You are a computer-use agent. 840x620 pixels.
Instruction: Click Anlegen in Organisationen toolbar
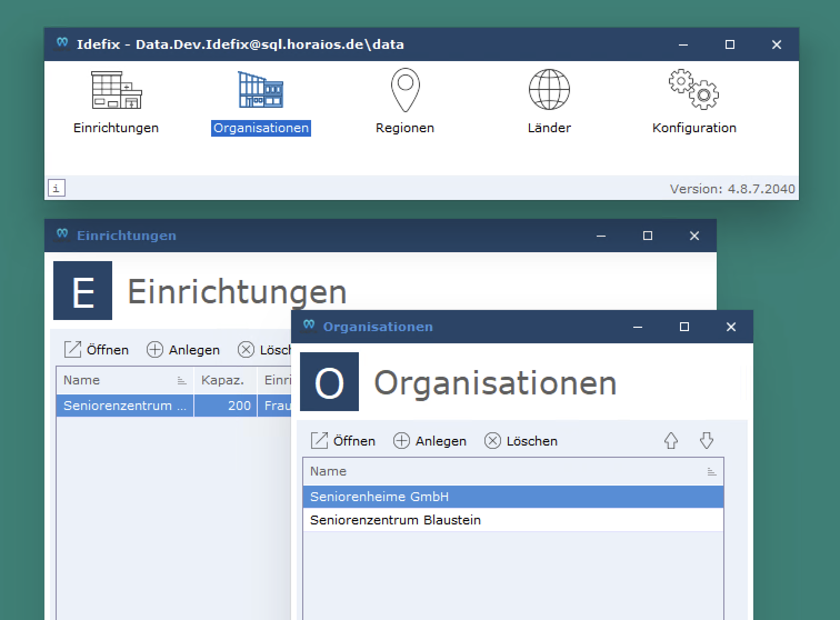click(430, 441)
